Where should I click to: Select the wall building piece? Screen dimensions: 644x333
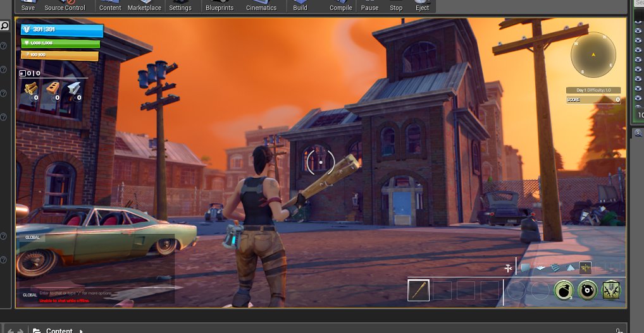(526, 268)
